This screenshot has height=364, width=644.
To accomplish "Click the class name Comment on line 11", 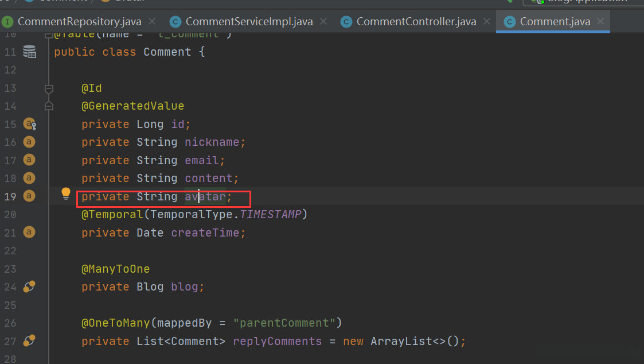I will click(x=167, y=52).
